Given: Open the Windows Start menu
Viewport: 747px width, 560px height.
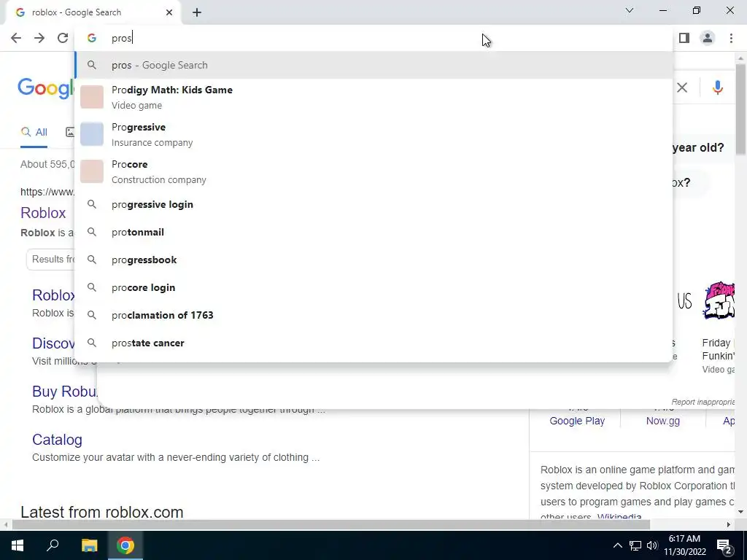Looking at the screenshot, I should [18, 545].
